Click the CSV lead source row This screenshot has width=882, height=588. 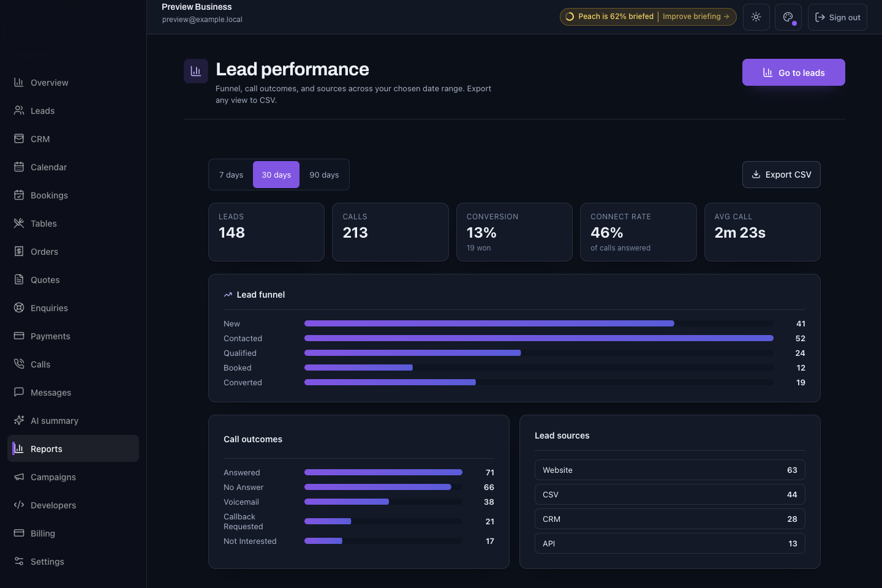tap(670, 494)
